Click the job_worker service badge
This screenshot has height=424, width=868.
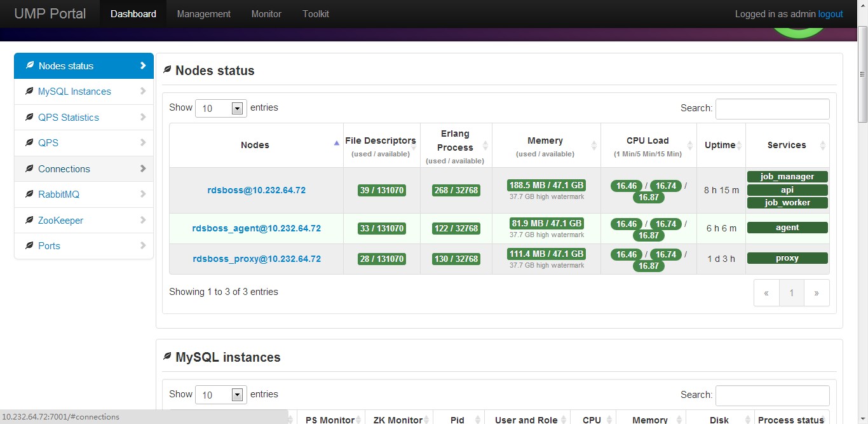787,202
